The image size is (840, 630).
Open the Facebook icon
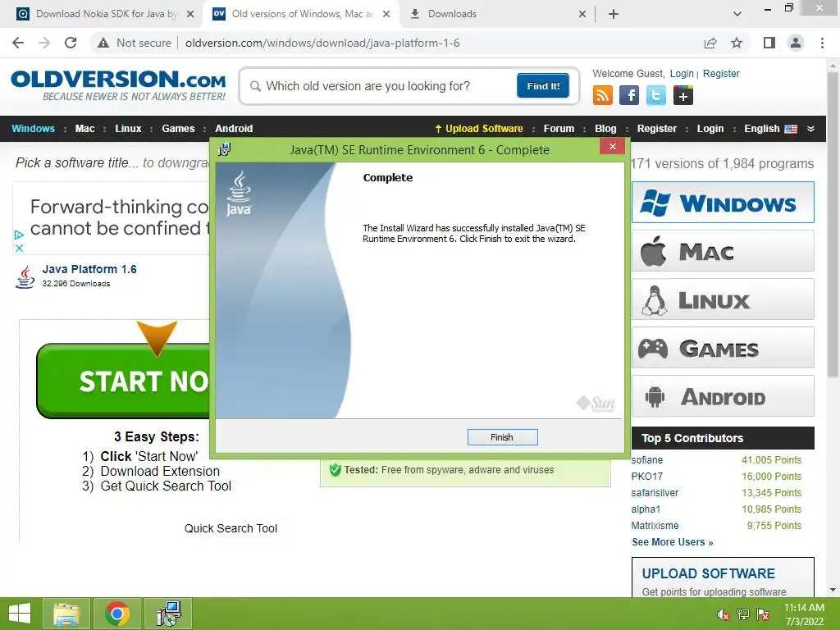click(x=629, y=96)
